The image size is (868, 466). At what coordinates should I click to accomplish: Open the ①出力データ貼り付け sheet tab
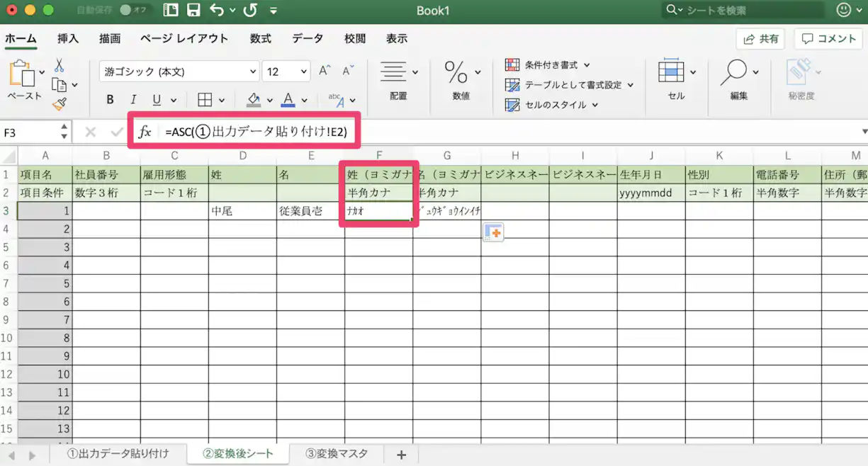(x=118, y=454)
